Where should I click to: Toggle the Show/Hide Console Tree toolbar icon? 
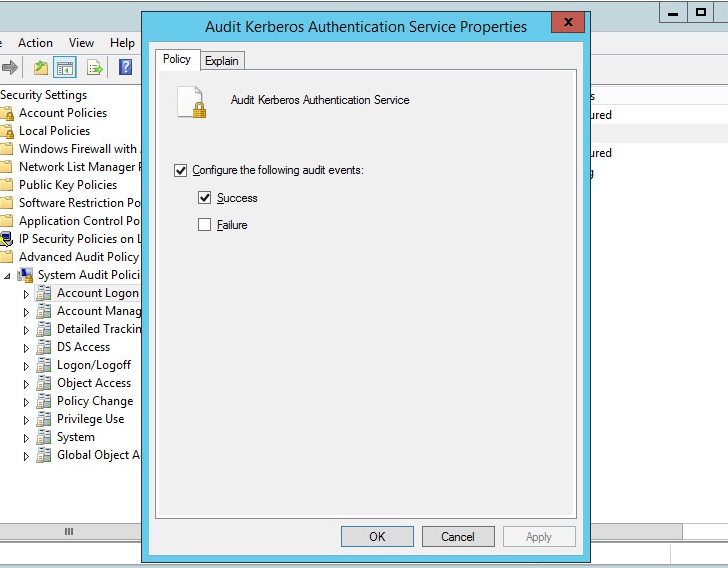click(66, 68)
